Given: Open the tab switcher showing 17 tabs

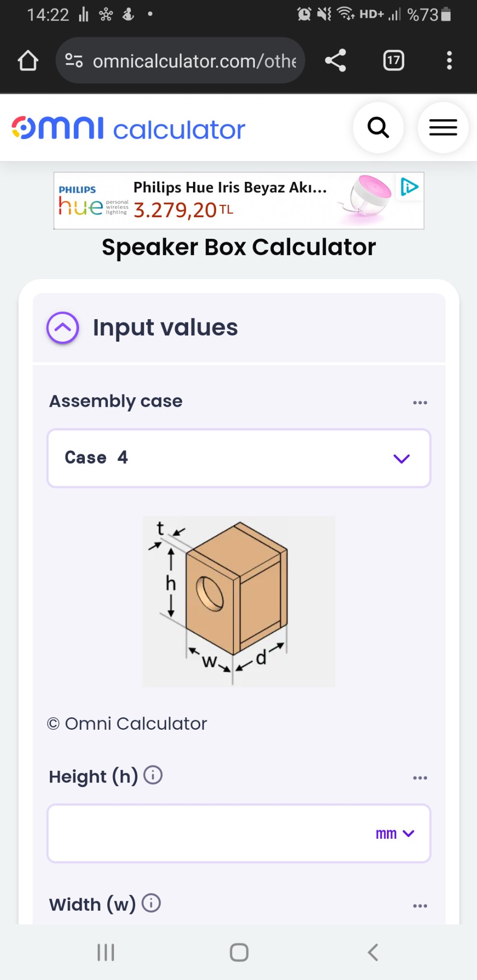Looking at the screenshot, I should pos(394,61).
